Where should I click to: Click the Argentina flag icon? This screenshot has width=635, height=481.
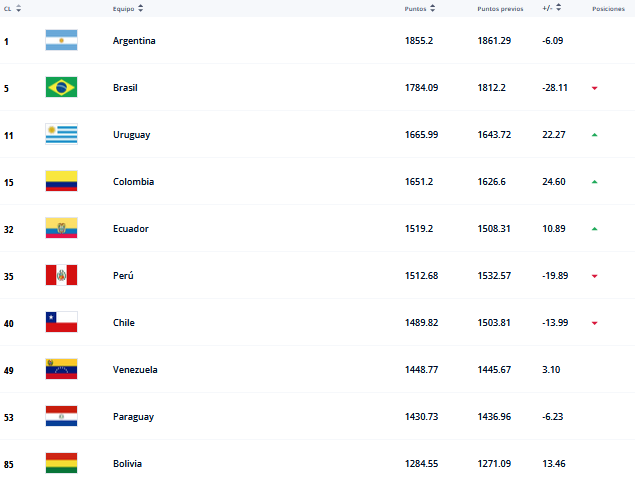click(61, 41)
